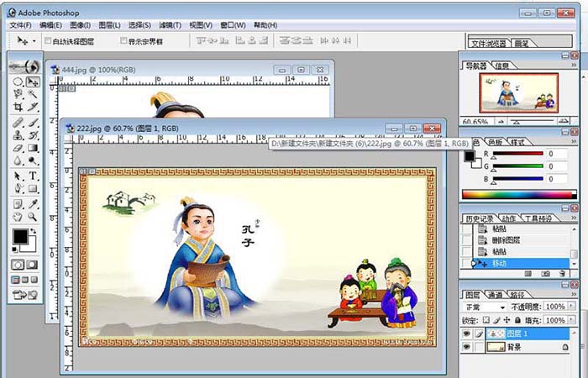Expand Layers panel flyout menu arrow
The height and width of the screenshot is (378, 588).
pos(574,294)
